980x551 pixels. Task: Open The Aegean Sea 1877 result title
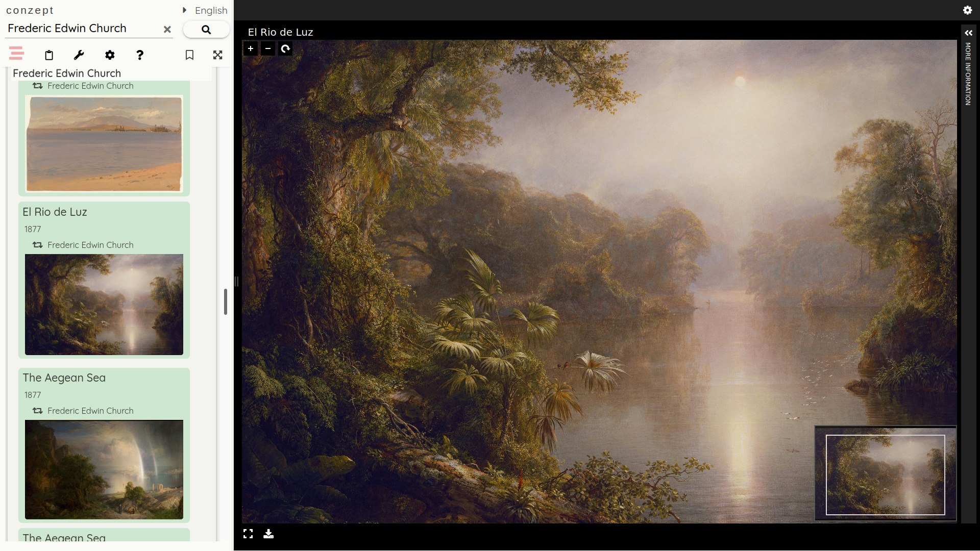point(64,378)
